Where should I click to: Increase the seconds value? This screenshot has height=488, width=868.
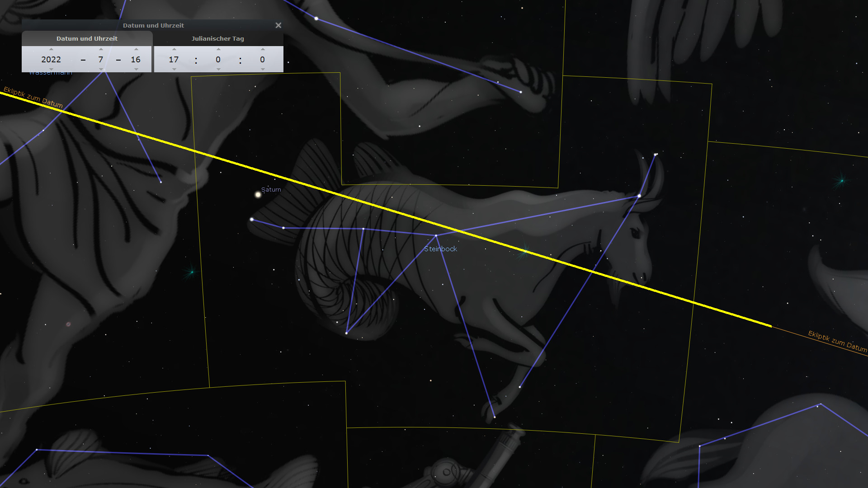click(x=263, y=49)
